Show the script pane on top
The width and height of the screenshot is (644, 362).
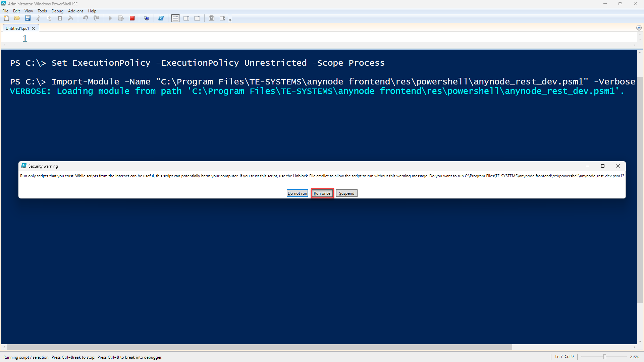coord(175,18)
